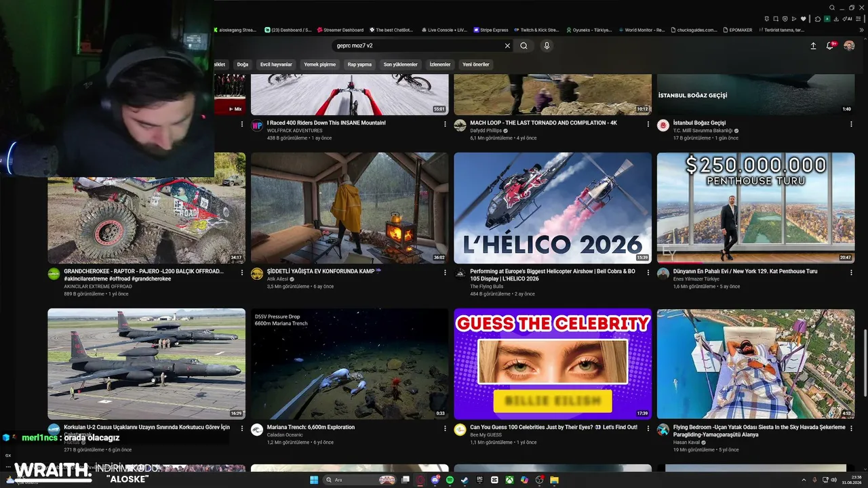
Task: Open Hasan Kaval channel avatar
Action: point(663,430)
